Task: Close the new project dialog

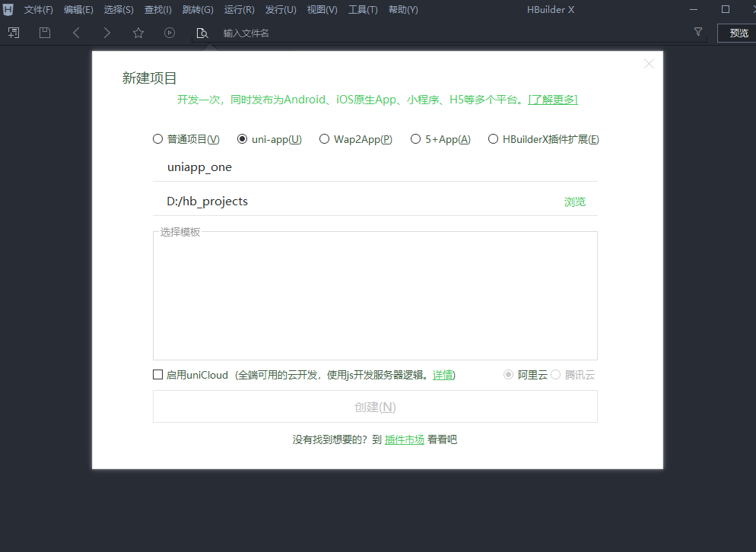Action: click(649, 64)
